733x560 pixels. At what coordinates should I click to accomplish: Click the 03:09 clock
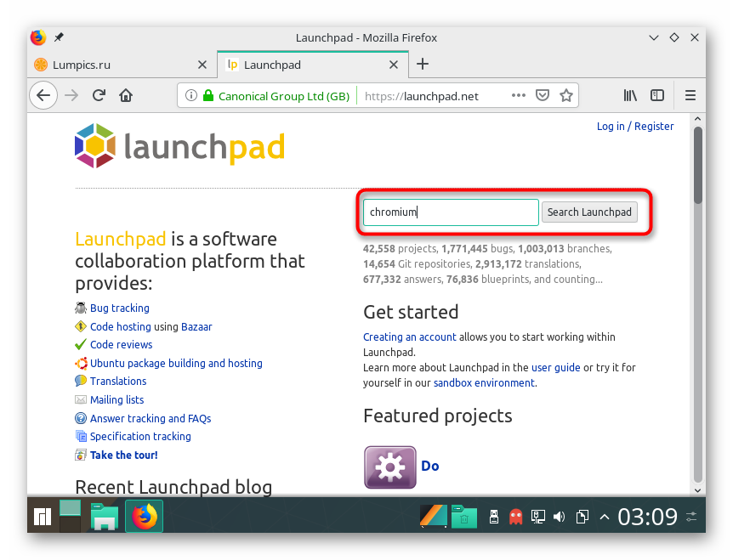[x=647, y=517]
